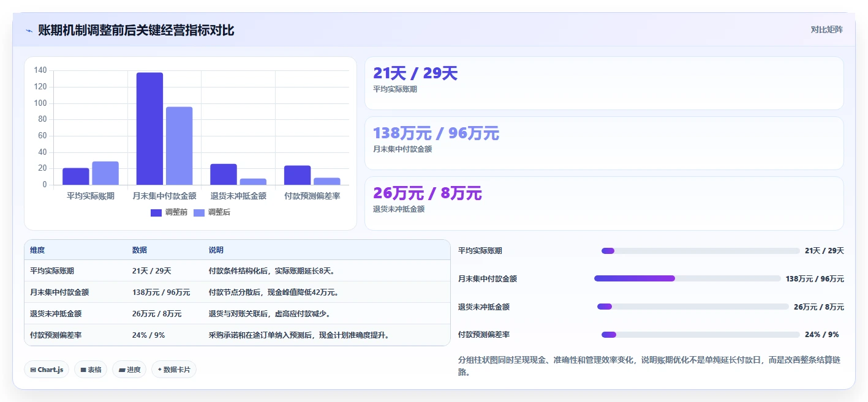
Task: Click the 月末集中付款金额 progress bar
Action: (x=687, y=278)
